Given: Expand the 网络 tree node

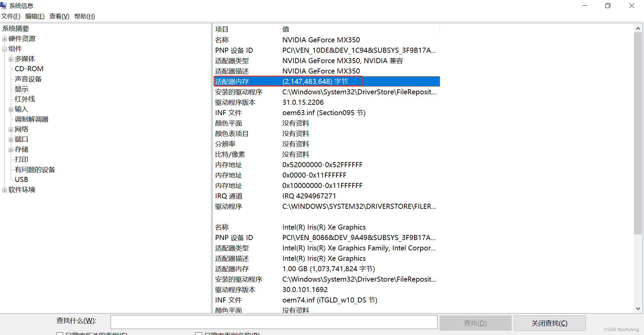Looking at the screenshot, I should (x=11, y=130).
